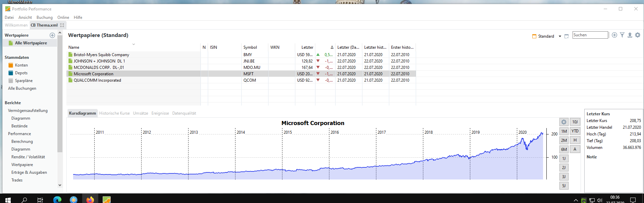
Task: Switch to Umsätze tab
Action: 141,113
